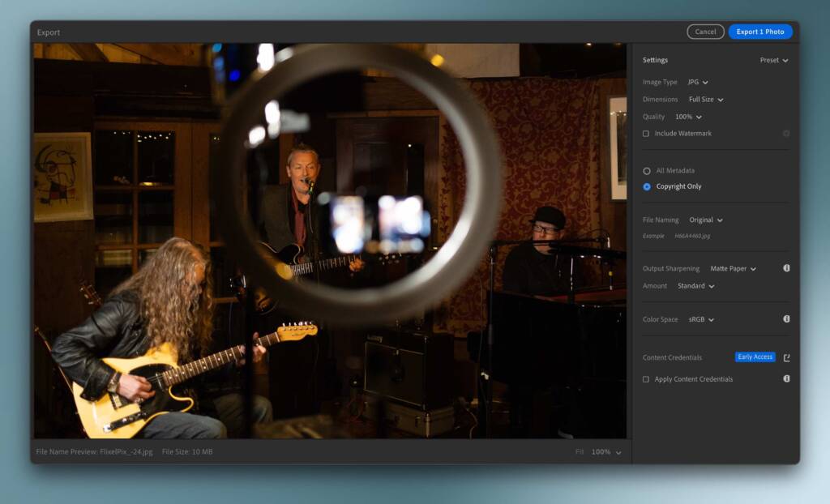Click the Fit zoom option

coord(580,452)
